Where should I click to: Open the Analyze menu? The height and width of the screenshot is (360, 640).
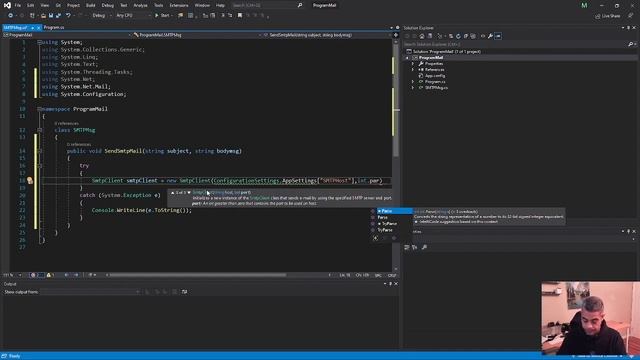(140, 5)
